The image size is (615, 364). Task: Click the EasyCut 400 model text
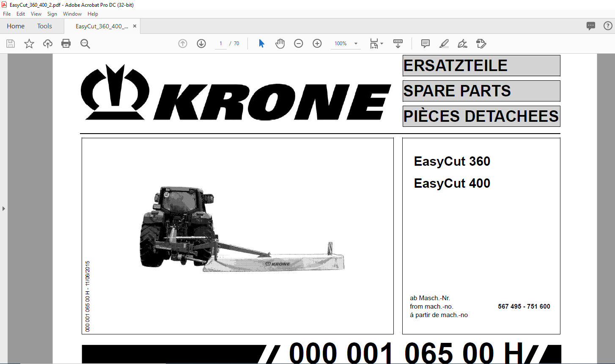[452, 183]
